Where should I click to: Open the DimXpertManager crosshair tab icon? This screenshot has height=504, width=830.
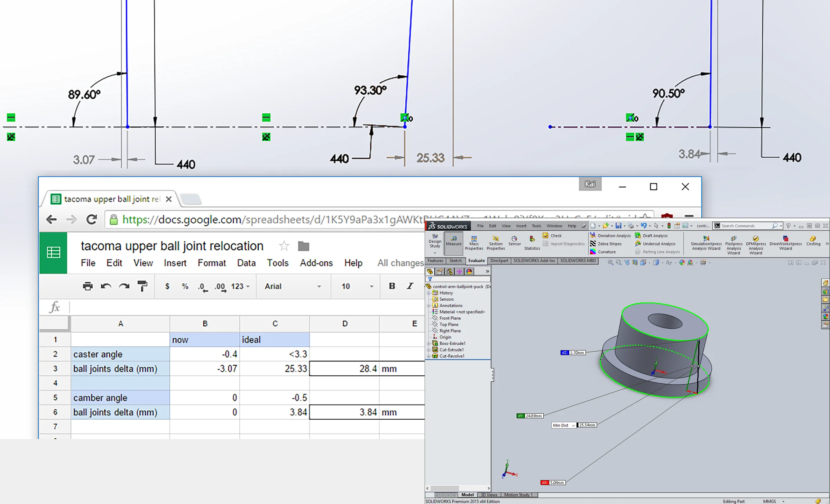[459, 272]
